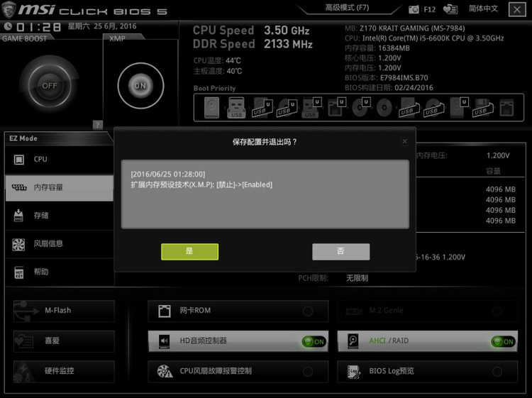Open 硬件监控 hardware monitor
The height and width of the screenshot is (398, 532).
point(64,371)
